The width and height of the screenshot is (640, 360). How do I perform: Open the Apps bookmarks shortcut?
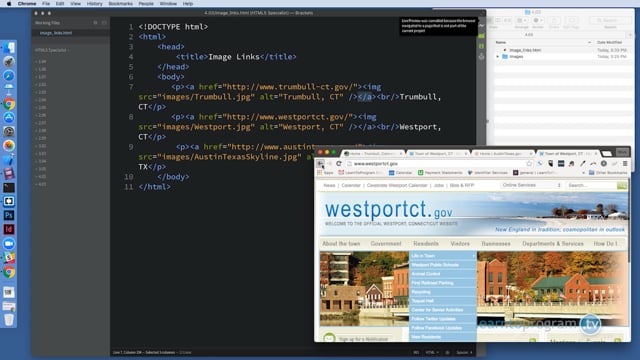coord(325,173)
